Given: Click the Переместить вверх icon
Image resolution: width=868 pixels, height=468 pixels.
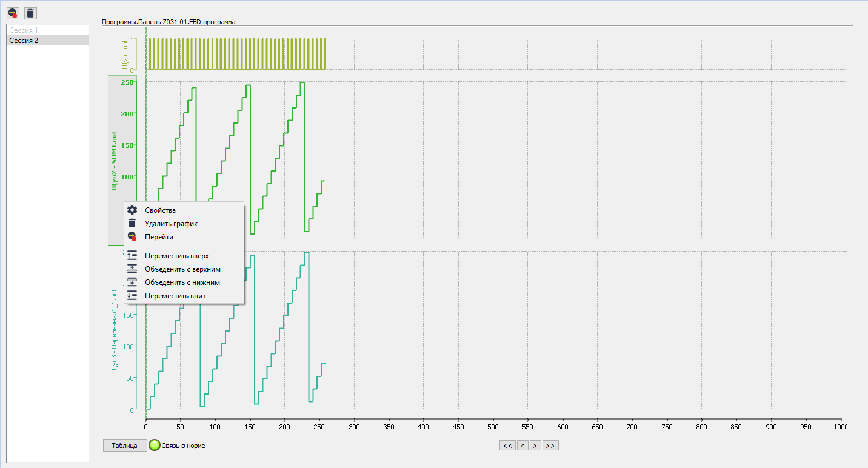Looking at the screenshot, I should pyautogui.click(x=132, y=256).
